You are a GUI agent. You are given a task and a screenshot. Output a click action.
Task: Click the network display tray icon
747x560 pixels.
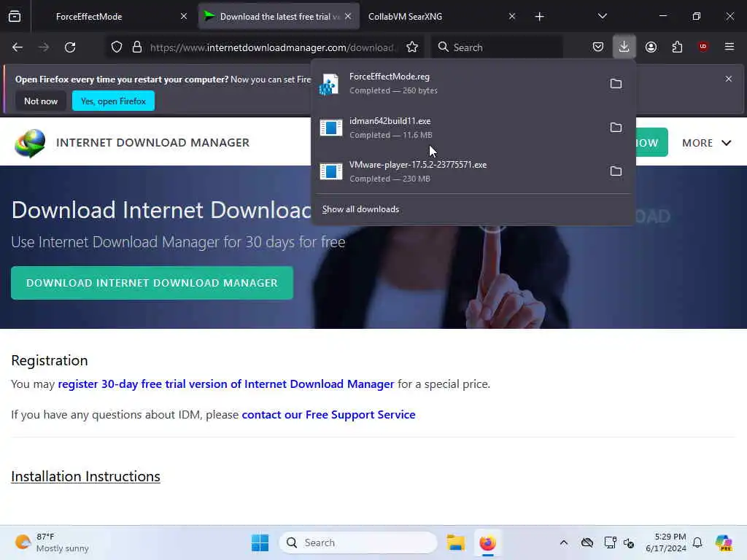[x=610, y=542]
